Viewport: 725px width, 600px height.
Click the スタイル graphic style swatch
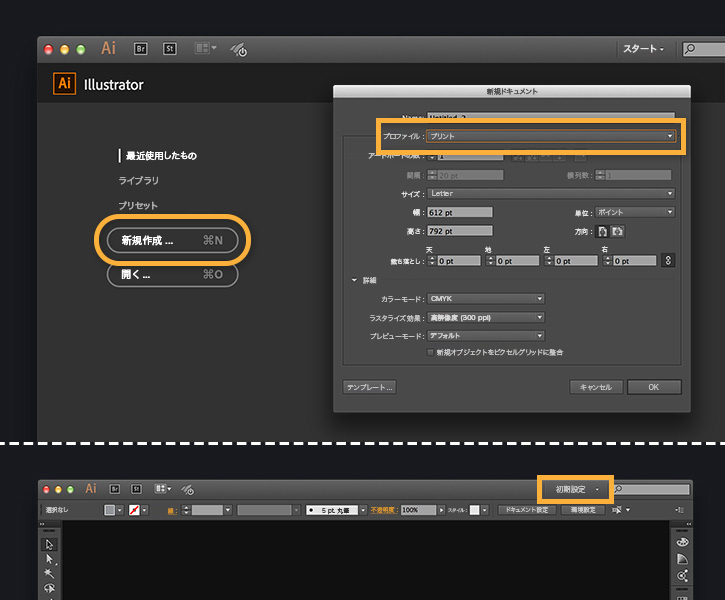474,510
